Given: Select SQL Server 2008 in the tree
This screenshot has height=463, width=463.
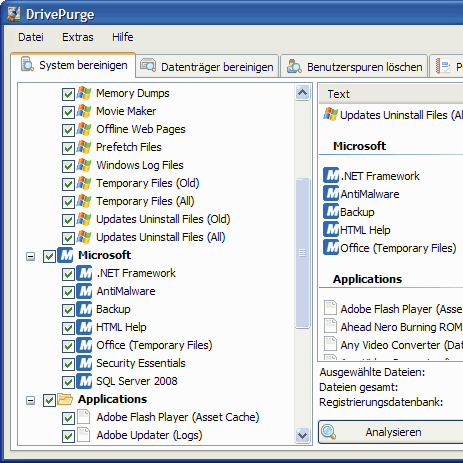Looking at the screenshot, I should 137,381.
